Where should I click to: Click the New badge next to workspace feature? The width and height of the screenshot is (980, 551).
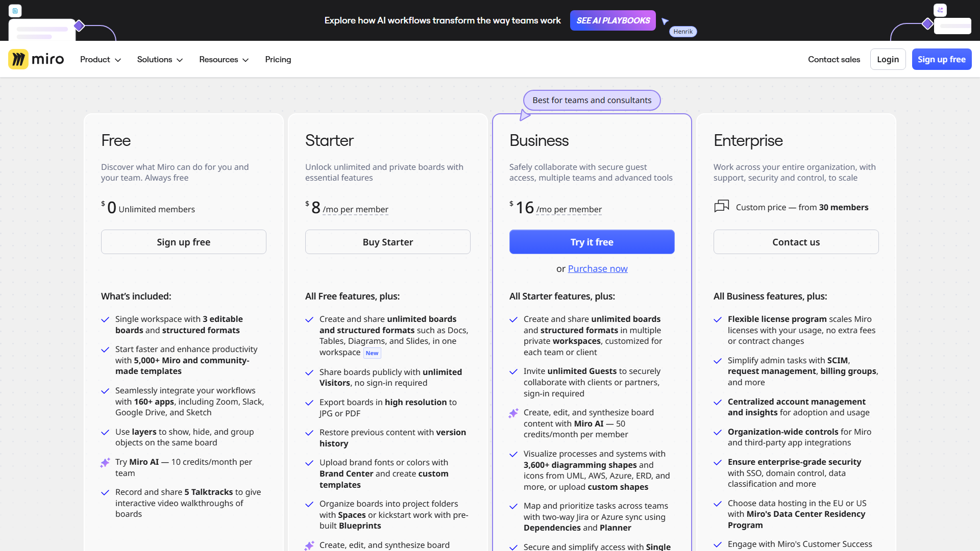pyautogui.click(x=372, y=353)
